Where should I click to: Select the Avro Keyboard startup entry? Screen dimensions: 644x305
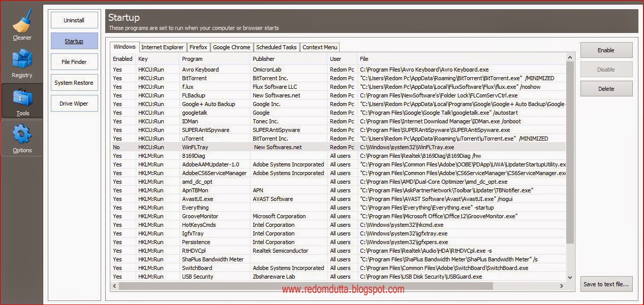point(339,70)
